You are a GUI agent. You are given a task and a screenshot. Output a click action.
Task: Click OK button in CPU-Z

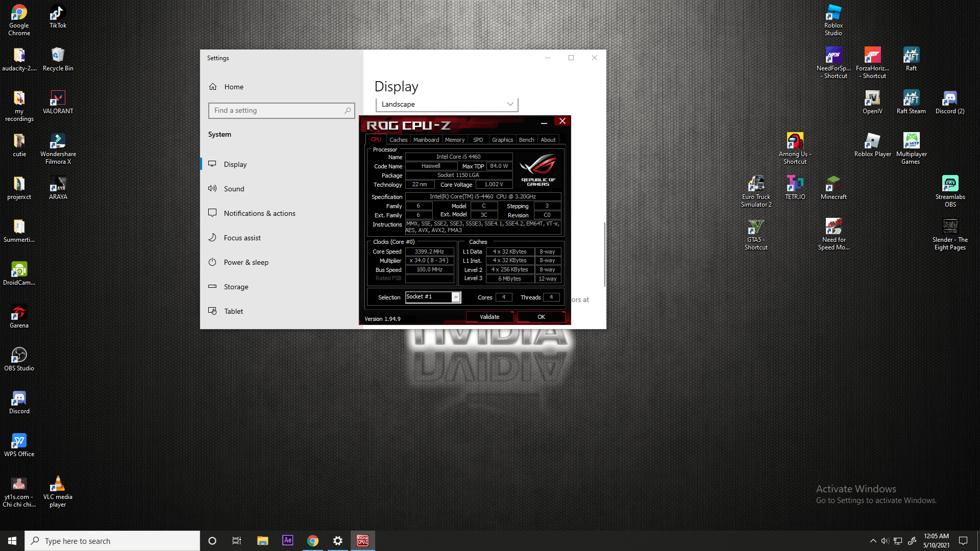click(541, 317)
